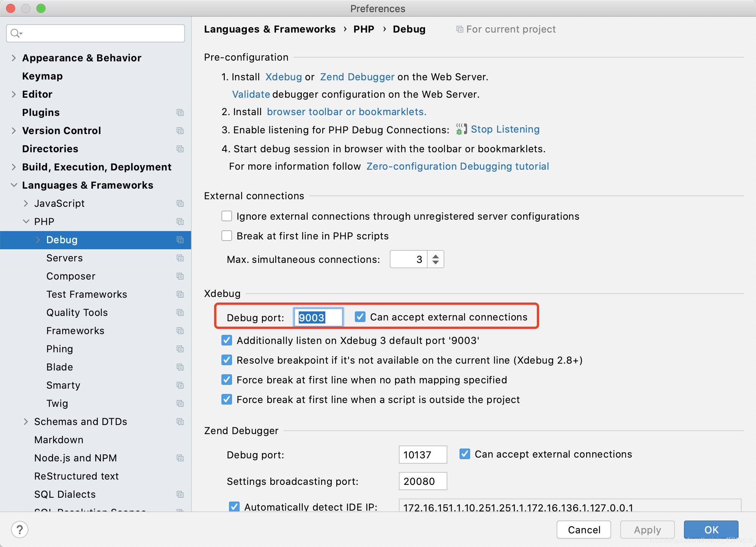This screenshot has height=547, width=756.
Task: Click the Xdebug Debug port input field
Action: pyautogui.click(x=318, y=317)
